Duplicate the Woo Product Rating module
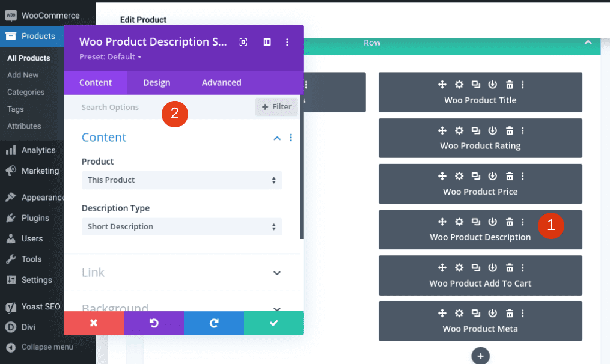 coord(476,130)
